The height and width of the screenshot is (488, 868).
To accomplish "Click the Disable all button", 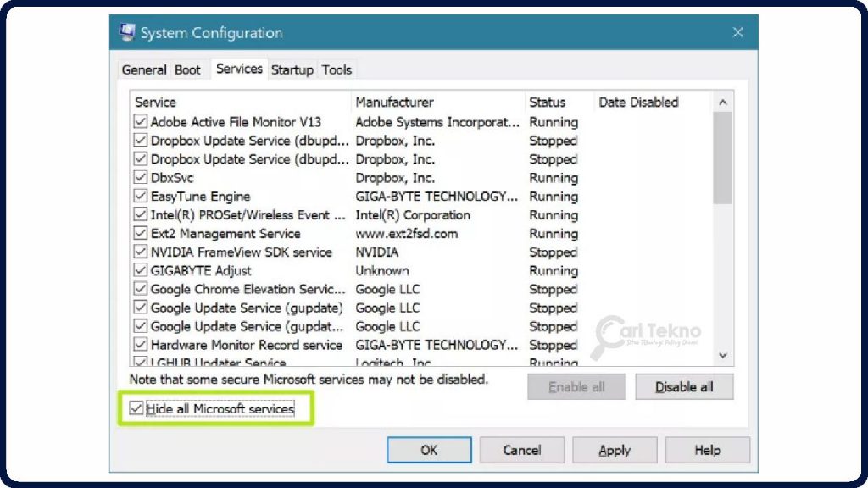I will tap(684, 386).
